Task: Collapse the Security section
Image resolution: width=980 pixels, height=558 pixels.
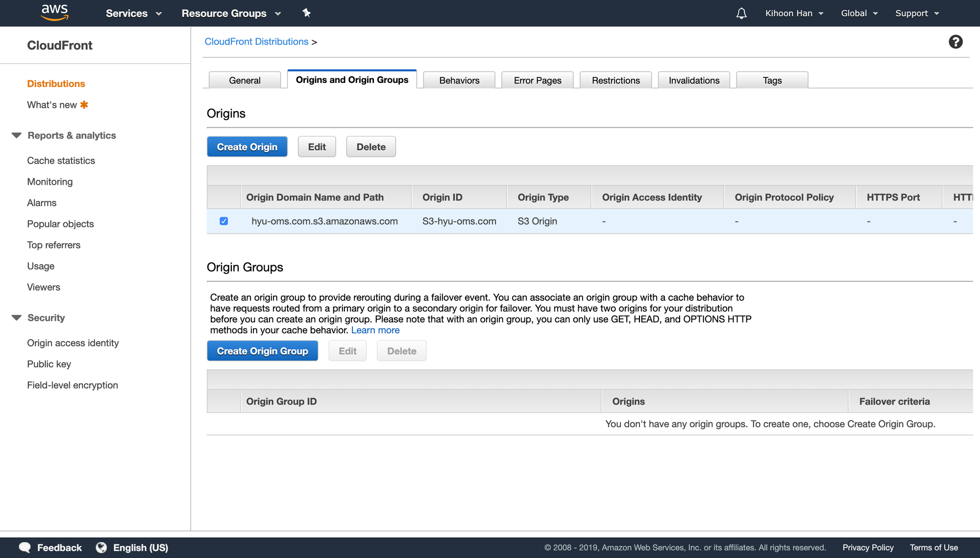Action: pos(17,317)
